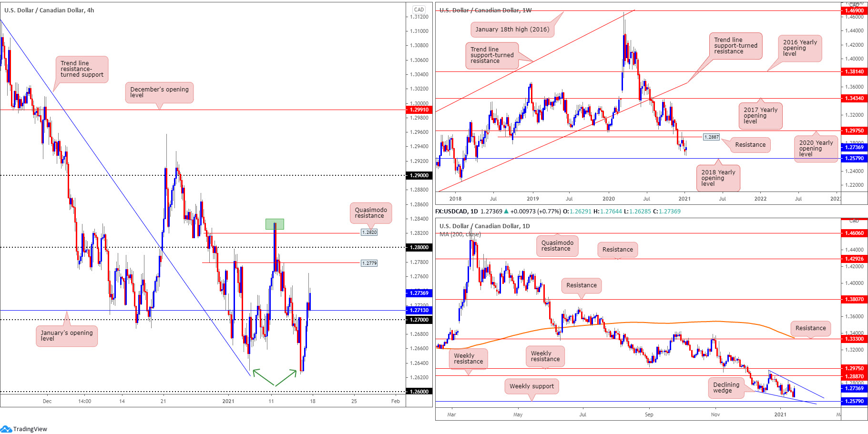The image size is (868, 434).
Task: Click the 1.46900 red weekly axis label
Action: 854,10
